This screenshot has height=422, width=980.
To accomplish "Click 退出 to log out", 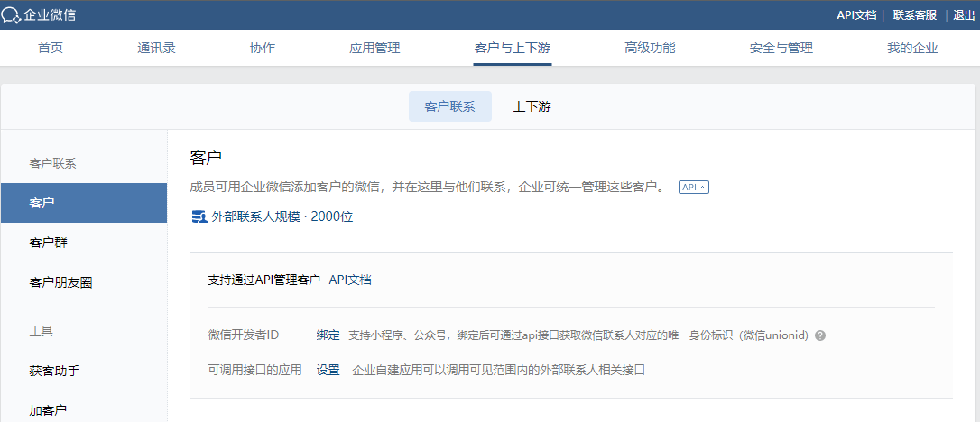I will coord(964,14).
